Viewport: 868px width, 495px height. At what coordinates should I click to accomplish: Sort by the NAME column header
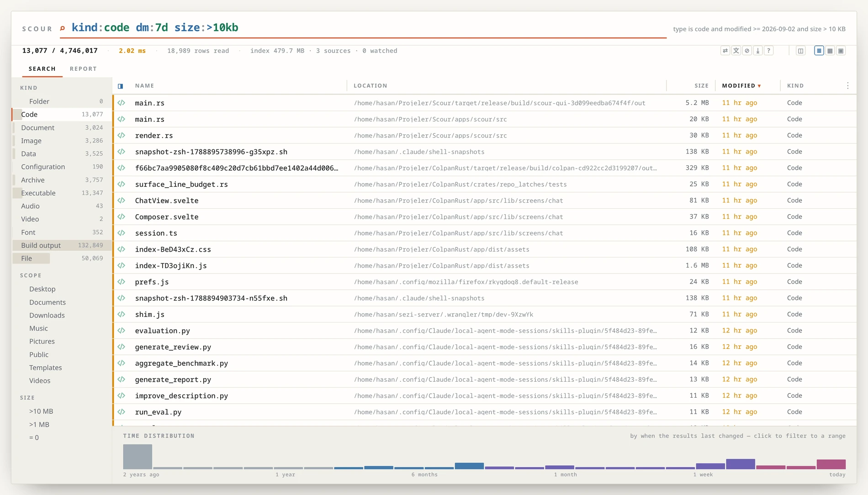pos(144,85)
